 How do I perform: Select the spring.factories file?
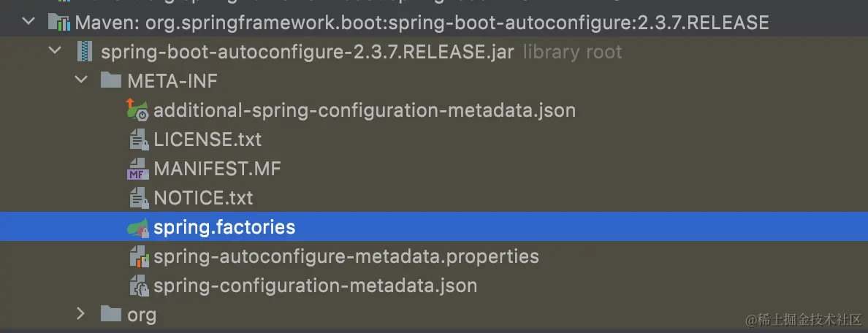pyautogui.click(x=224, y=227)
